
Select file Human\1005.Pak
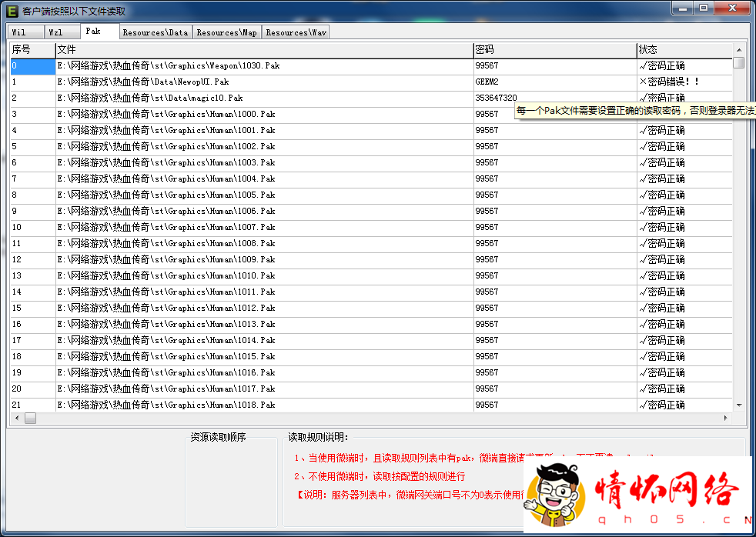(x=265, y=195)
